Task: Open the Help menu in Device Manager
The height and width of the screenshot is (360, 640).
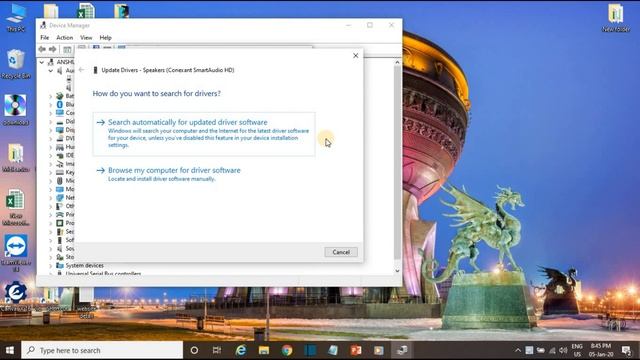Action: [x=105, y=38]
